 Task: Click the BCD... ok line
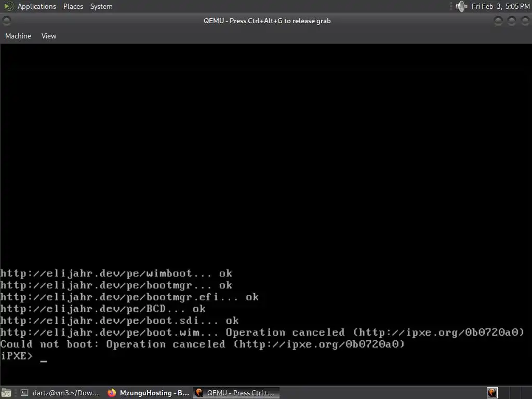[x=103, y=309]
